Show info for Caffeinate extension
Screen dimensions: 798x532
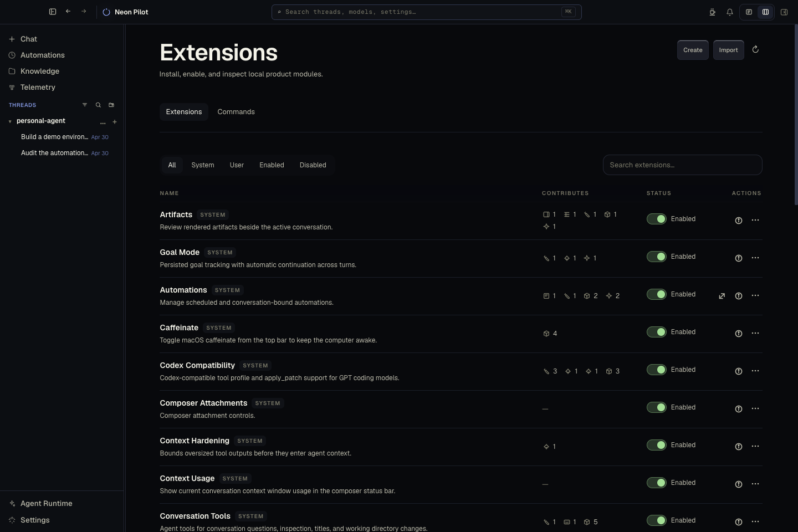pyautogui.click(x=739, y=334)
